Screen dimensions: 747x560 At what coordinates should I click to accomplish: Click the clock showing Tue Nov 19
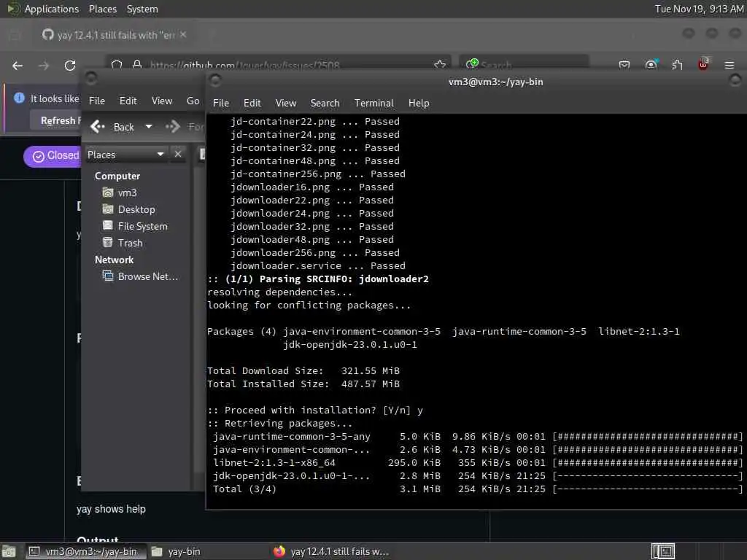coord(698,9)
